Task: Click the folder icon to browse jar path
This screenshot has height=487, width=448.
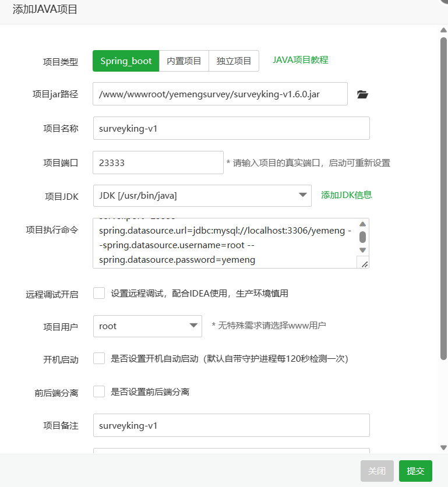Action: coord(362,94)
